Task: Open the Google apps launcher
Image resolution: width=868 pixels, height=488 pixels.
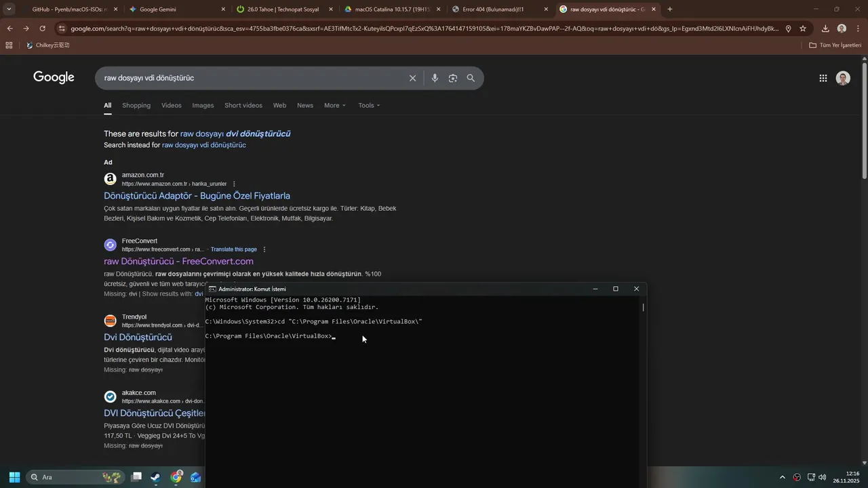Action: coord(823,78)
